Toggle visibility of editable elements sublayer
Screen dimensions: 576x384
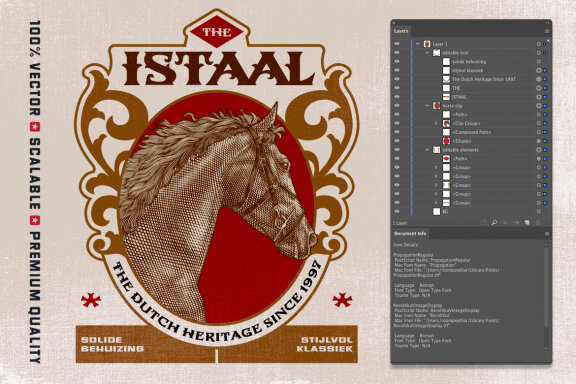(397, 150)
